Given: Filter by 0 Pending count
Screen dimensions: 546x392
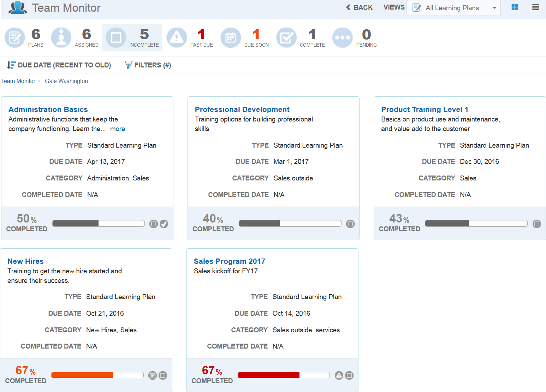Looking at the screenshot, I should (367, 34).
